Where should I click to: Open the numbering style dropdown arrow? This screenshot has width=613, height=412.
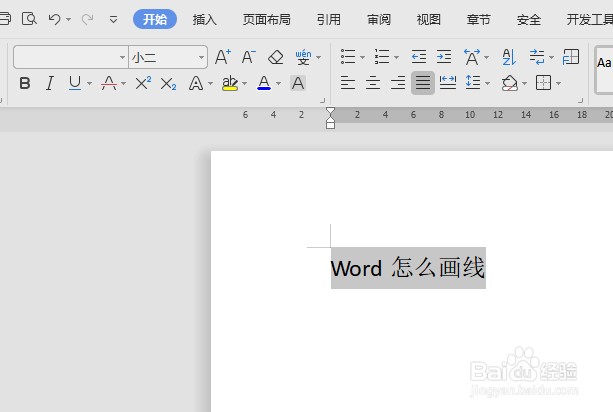click(396, 57)
